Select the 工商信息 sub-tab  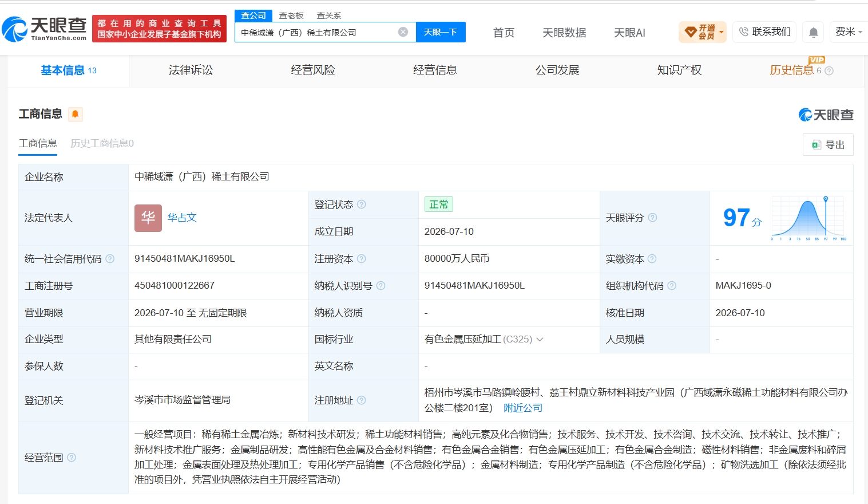coord(38,144)
